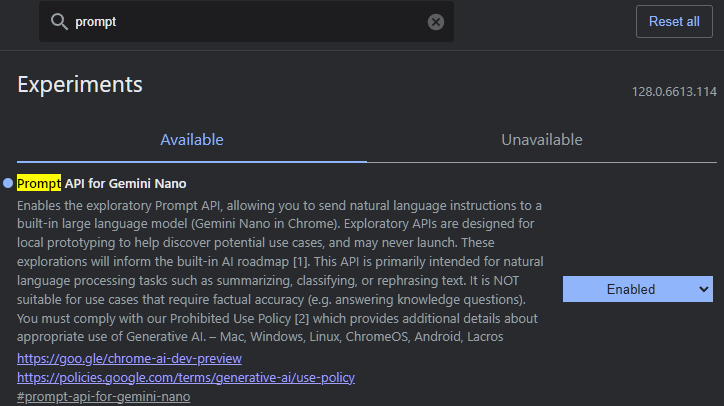Click the #prompt-api-for-gemini-nano anchor link

[103, 397]
